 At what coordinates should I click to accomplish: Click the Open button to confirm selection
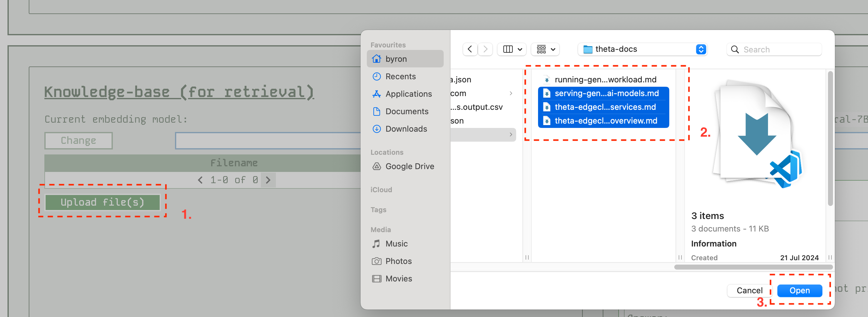click(800, 290)
